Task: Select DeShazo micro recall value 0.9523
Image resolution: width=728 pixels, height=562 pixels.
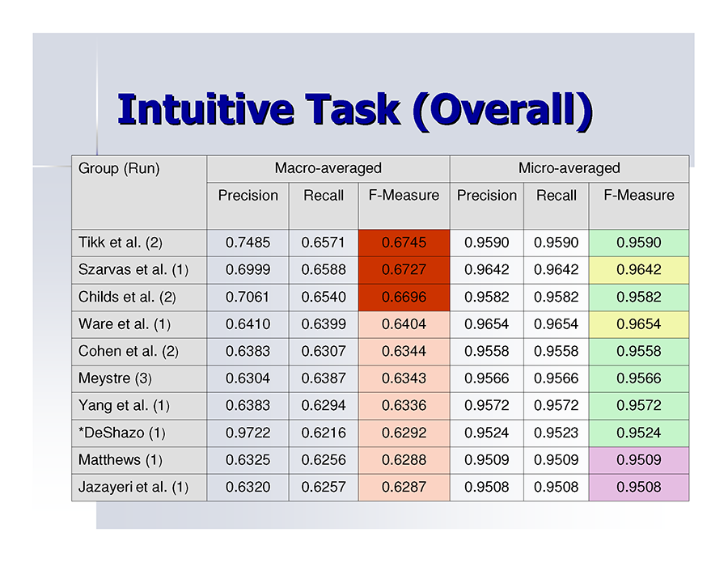Action: click(557, 433)
